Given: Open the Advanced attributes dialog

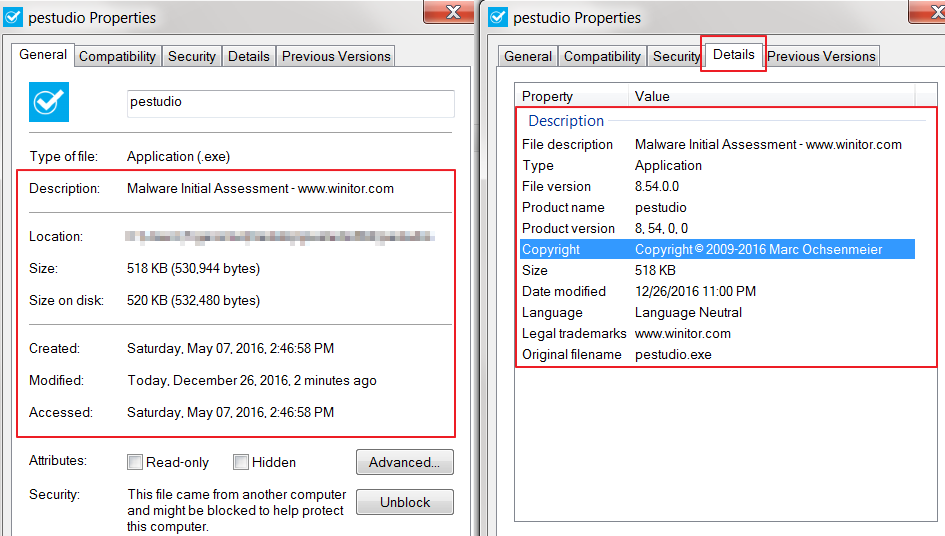Looking at the screenshot, I should click(x=404, y=462).
